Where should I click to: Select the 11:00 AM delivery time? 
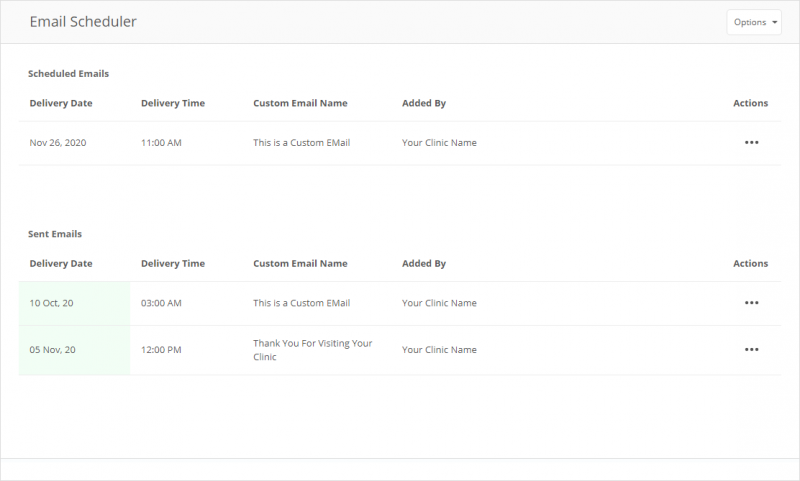[161, 143]
